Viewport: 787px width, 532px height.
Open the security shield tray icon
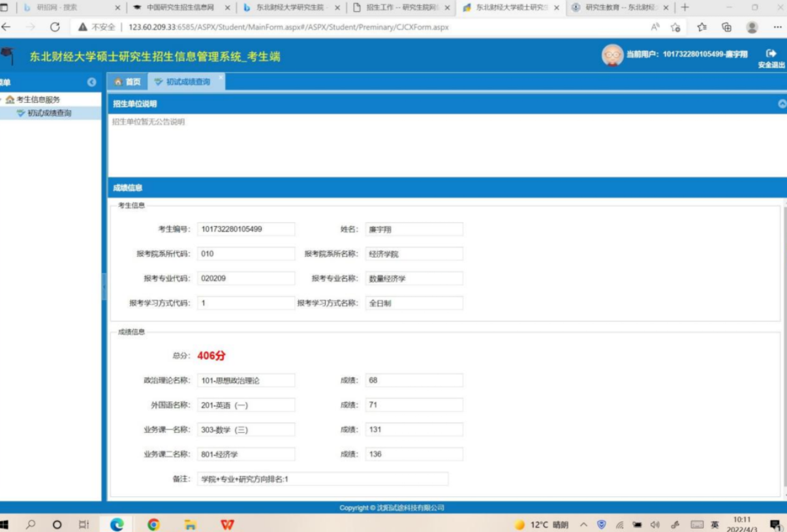click(602, 525)
